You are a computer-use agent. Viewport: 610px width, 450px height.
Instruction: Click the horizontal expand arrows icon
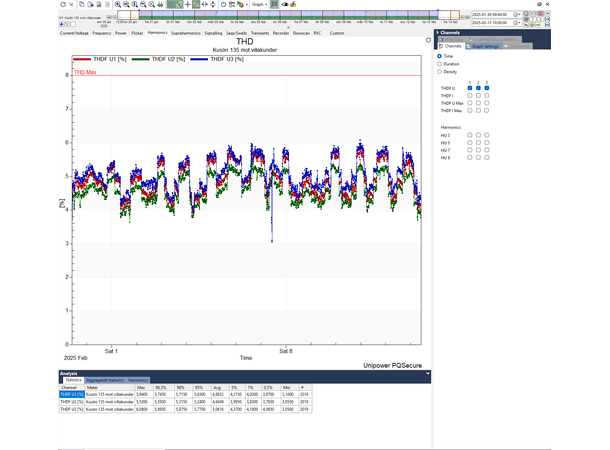[205, 4]
